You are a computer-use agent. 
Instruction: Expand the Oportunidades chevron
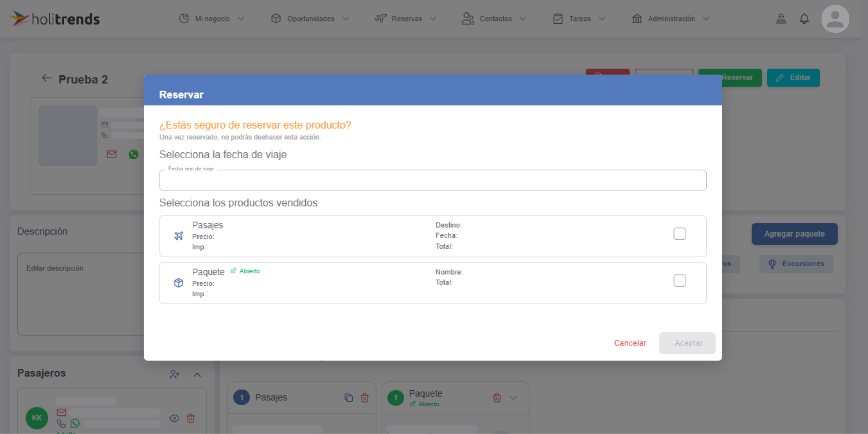345,19
